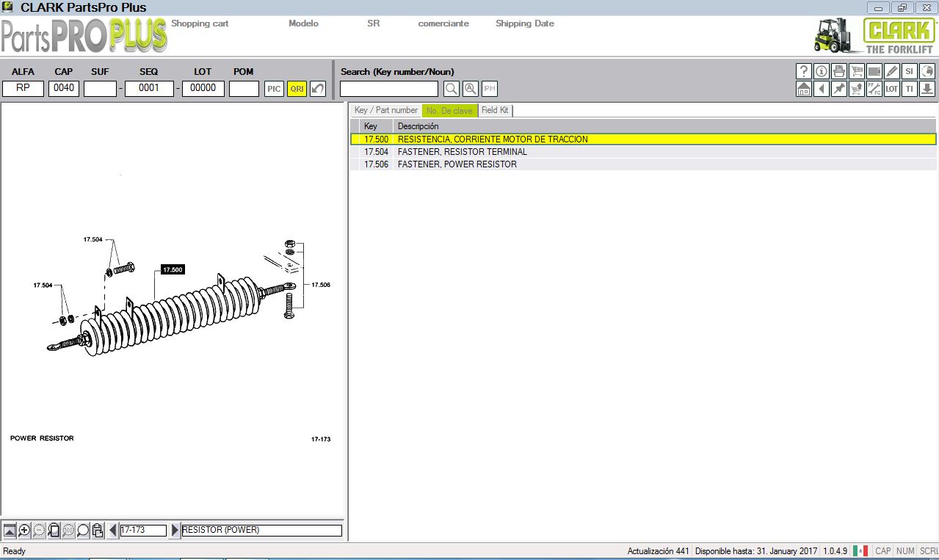939x560 pixels.
Task: Click the globe language icon
Action: click(927, 71)
